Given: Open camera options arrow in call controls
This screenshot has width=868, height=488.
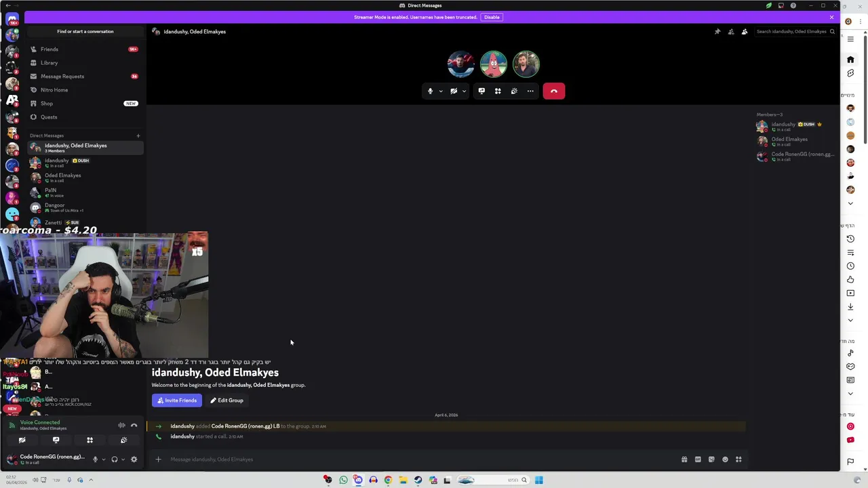Looking at the screenshot, I should [x=464, y=91].
